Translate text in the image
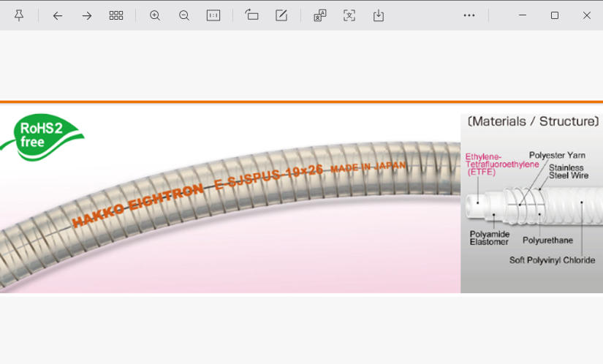Screen dimensions: 603x364 [x=320, y=15]
